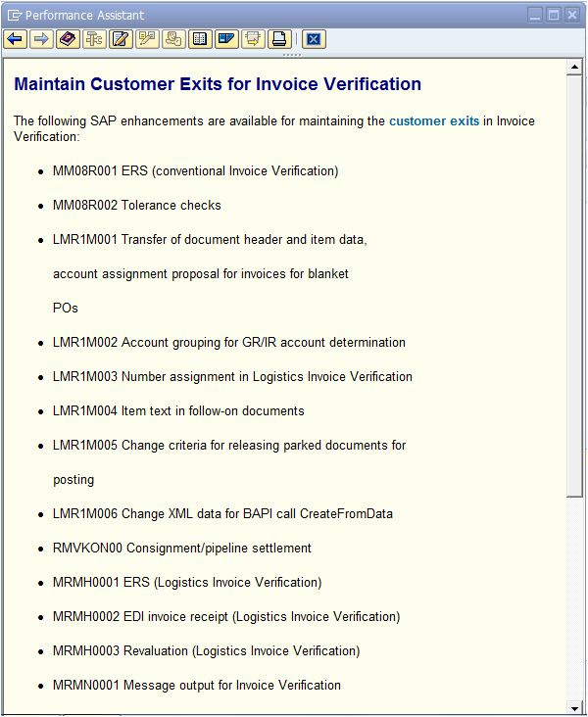Select the LMR1M004 Item text line

tap(178, 411)
